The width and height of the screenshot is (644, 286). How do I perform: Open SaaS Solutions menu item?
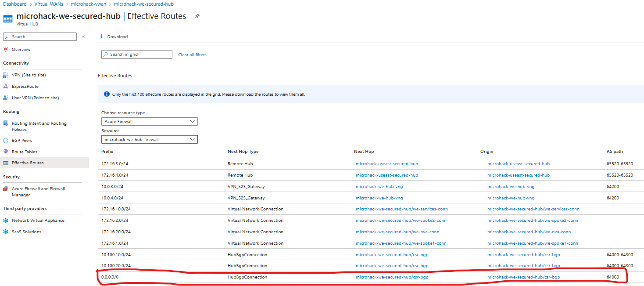tap(26, 232)
